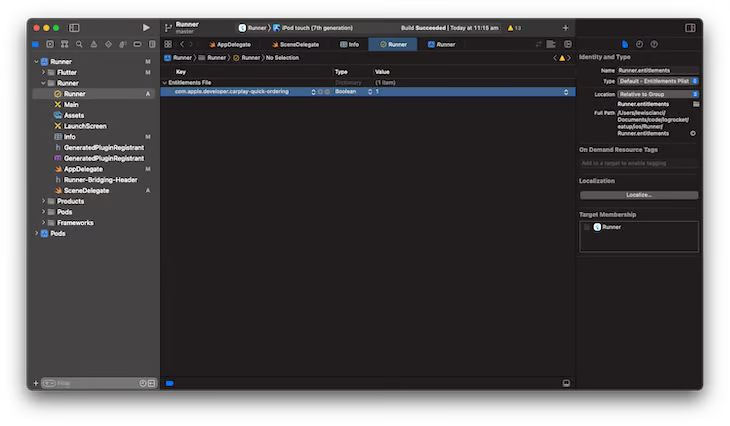Add new file with navigator plus button
Screen dimensions: 730x426
click(x=36, y=383)
